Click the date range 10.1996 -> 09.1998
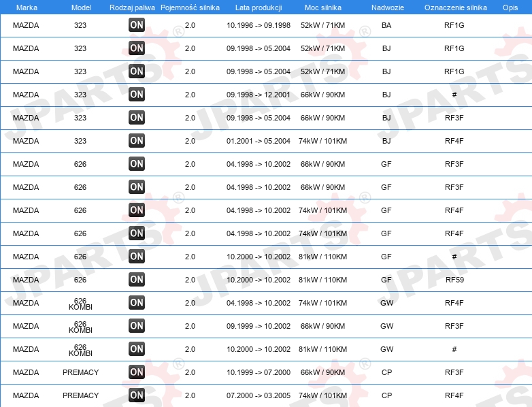Image resolution: width=532 pixels, height=407 pixels. [x=259, y=25]
